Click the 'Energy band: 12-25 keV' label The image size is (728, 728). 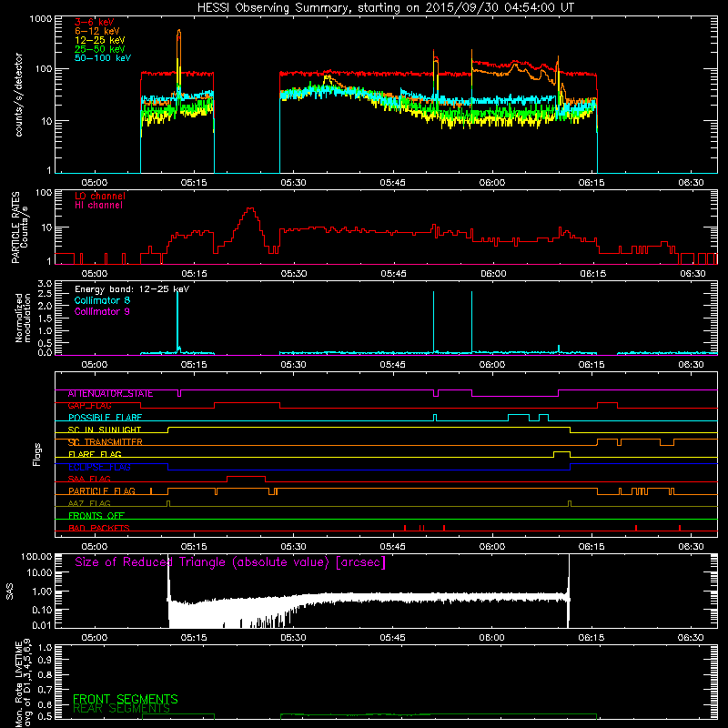132,289
